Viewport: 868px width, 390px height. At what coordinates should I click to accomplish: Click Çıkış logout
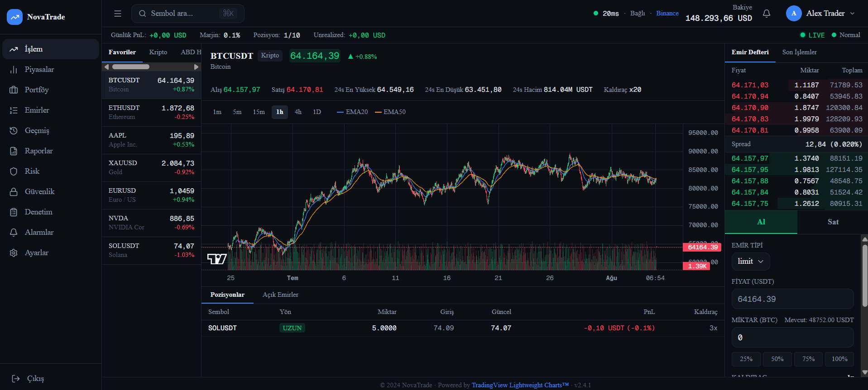28,379
